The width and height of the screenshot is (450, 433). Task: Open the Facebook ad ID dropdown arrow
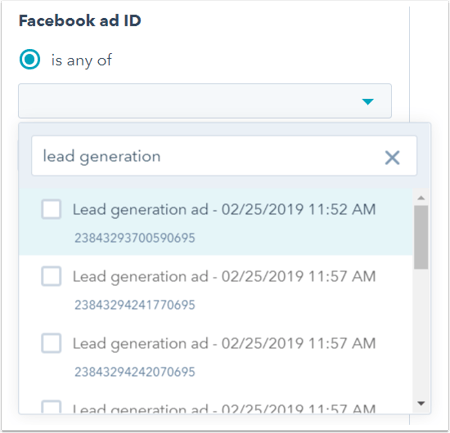368,102
